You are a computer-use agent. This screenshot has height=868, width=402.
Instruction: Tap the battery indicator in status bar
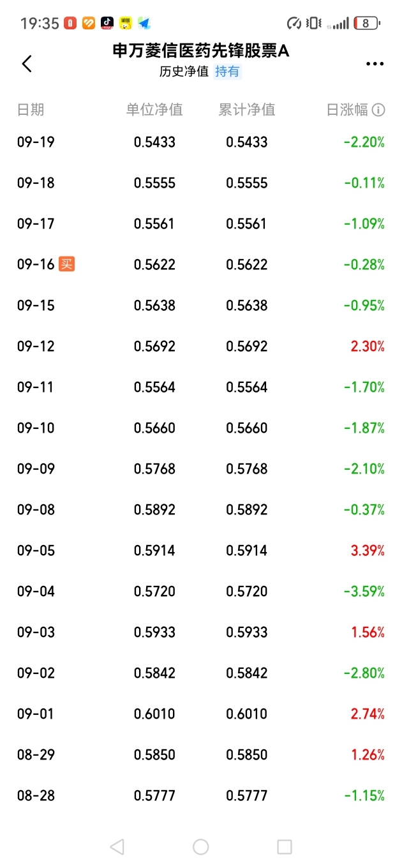coord(367,23)
